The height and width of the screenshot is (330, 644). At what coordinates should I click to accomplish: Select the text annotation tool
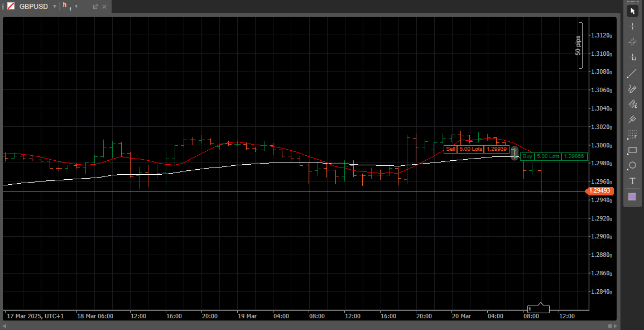(x=632, y=181)
